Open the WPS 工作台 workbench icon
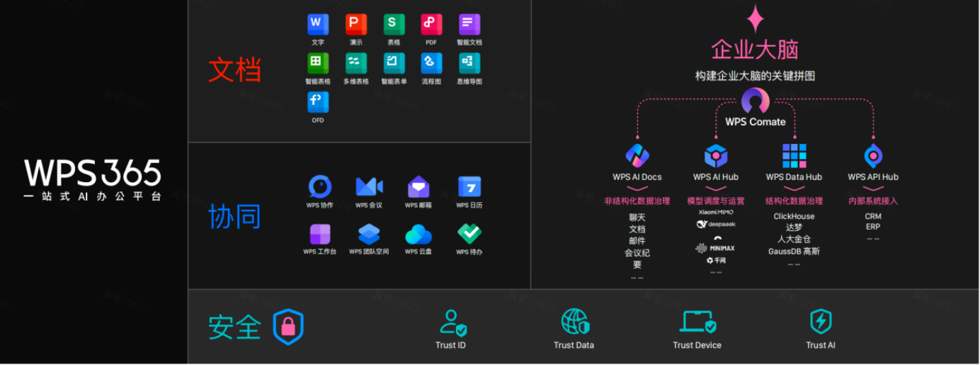This screenshot has width=980, height=365. pyautogui.click(x=320, y=234)
